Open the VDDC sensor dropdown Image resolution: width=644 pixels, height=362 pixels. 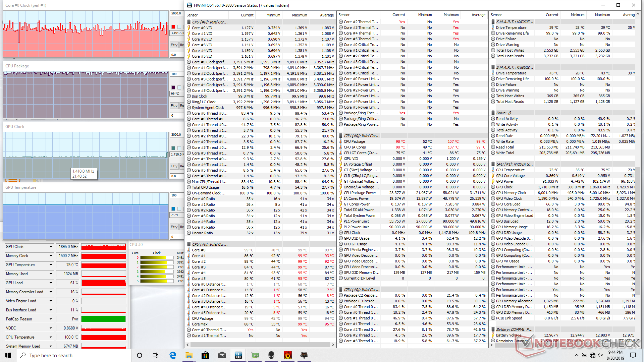pos(51,328)
